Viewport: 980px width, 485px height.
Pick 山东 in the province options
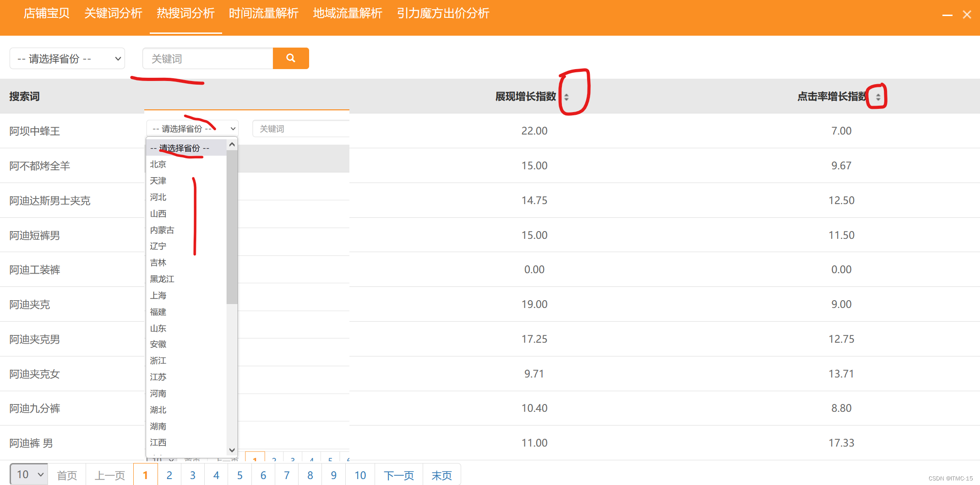click(x=158, y=329)
